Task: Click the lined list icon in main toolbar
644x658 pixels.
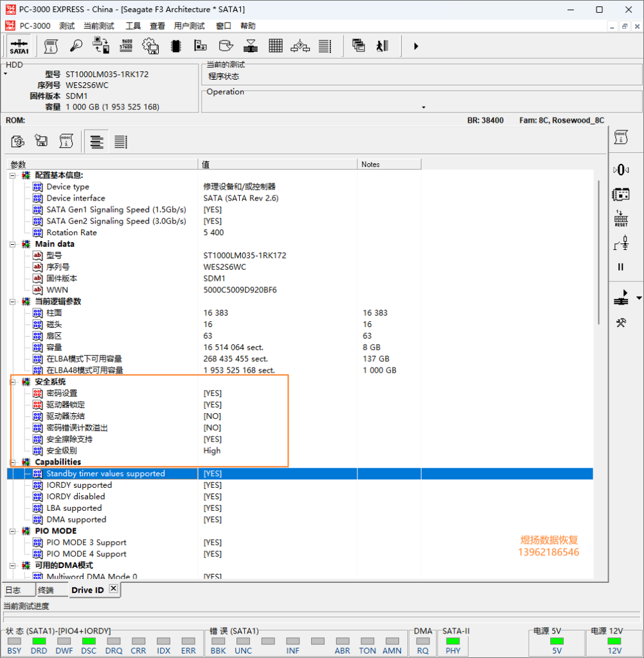Action: coord(325,46)
